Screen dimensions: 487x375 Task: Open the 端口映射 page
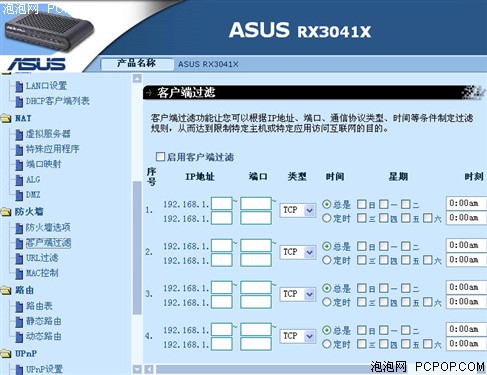[x=44, y=164]
